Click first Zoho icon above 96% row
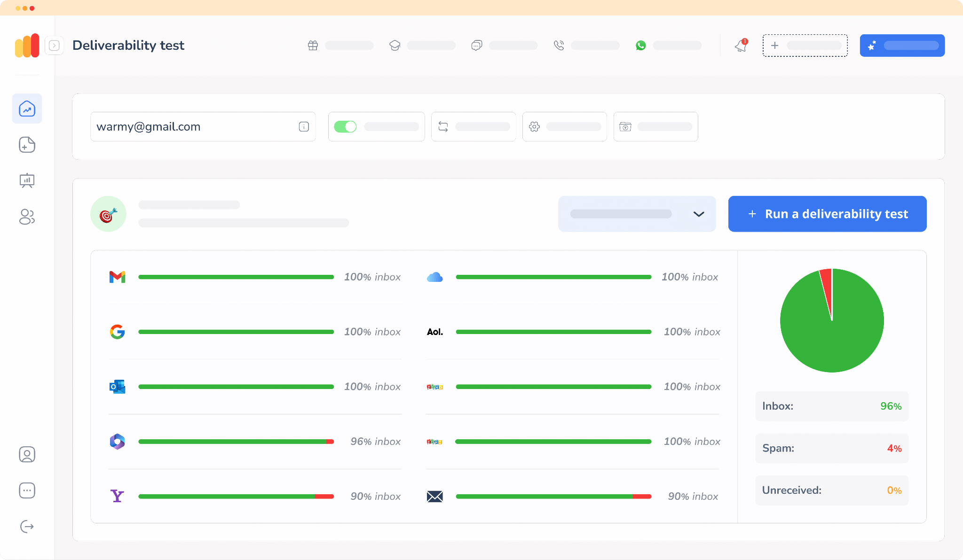The image size is (963, 560). 435,387
